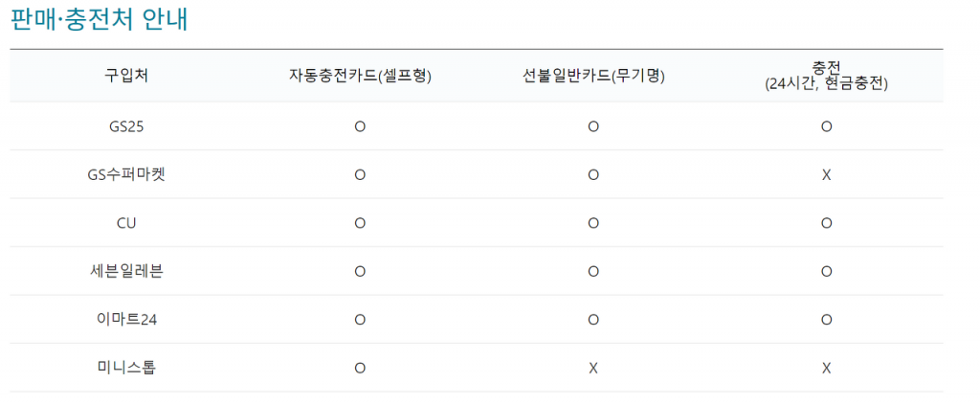Click the 충전 (24시간, 현금충전) column header
The image size is (980, 405).
pyautogui.click(x=826, y=76)
